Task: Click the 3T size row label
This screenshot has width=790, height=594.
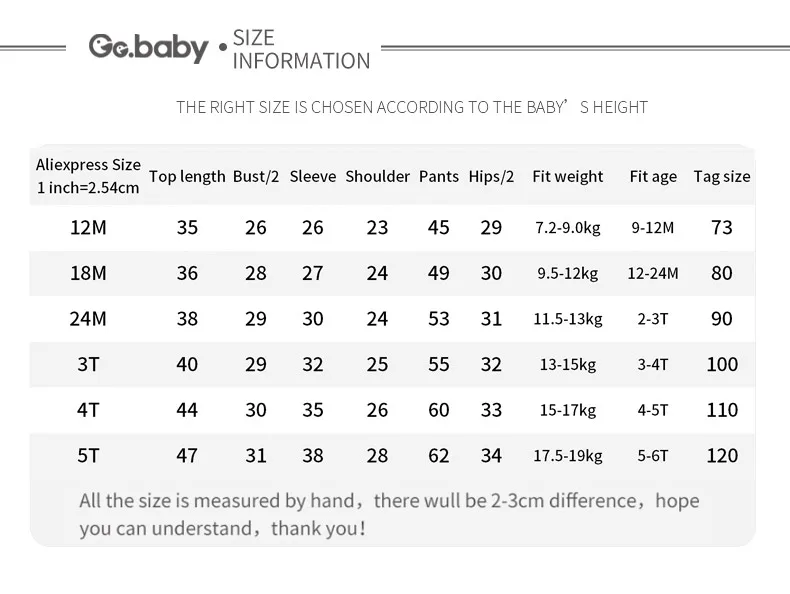Action: click(88, 364)
